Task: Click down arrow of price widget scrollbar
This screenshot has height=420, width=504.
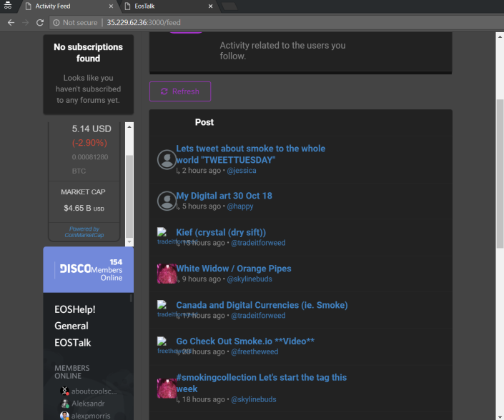Action: 129,242
